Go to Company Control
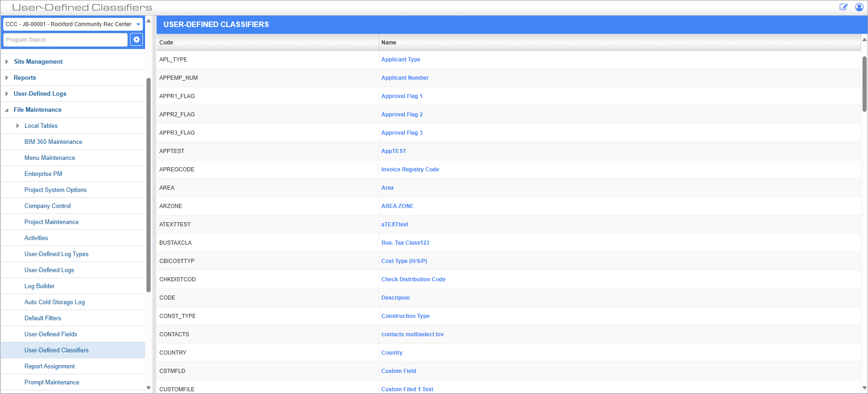The image size is (868, 394). click(48, 206)
